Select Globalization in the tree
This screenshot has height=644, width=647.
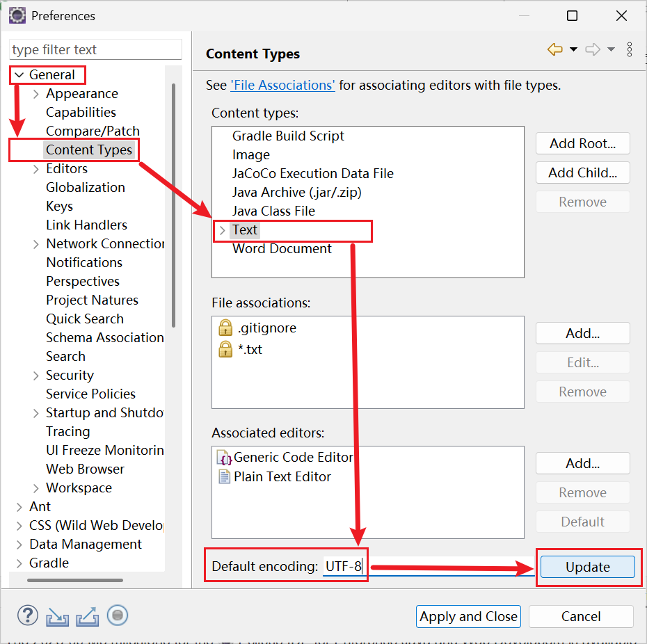click(86, 187)
